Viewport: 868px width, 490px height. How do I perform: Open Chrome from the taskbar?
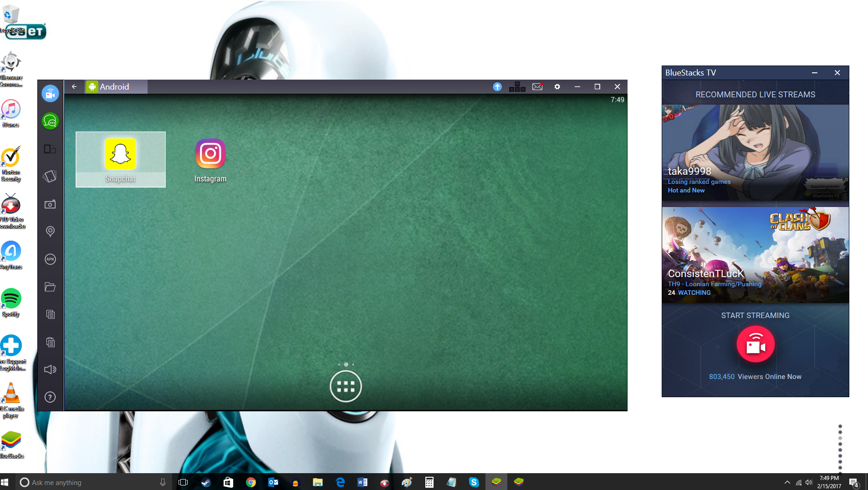[x=251, y=482]
